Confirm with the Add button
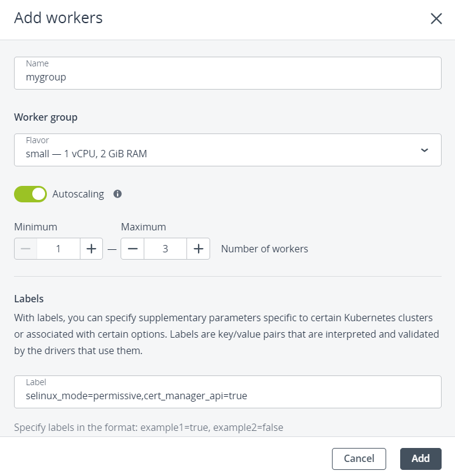Image resolution: width=455 pixels, height=476 pixels. (420, 458)
